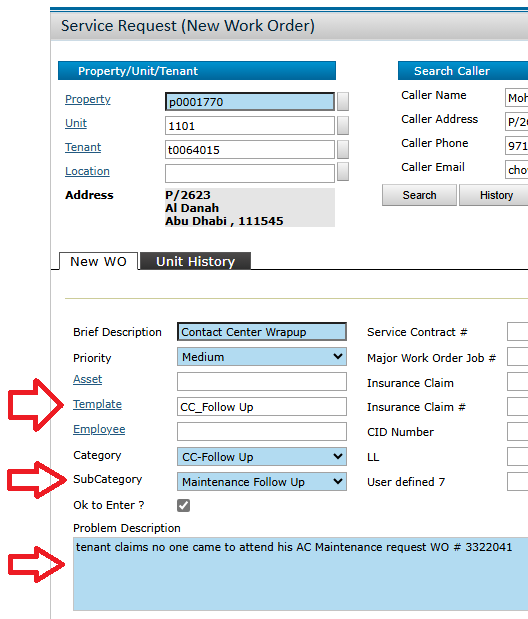Focus the Brief Description input field
Screen dimensions: 528x619
point(262,332)
